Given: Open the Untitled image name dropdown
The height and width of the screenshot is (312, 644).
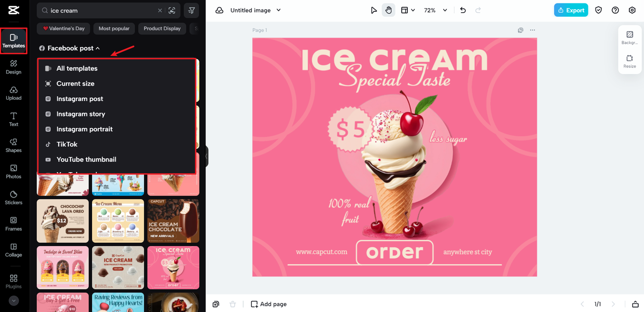Looking at the screenshot, I should [x=255, y=10].
